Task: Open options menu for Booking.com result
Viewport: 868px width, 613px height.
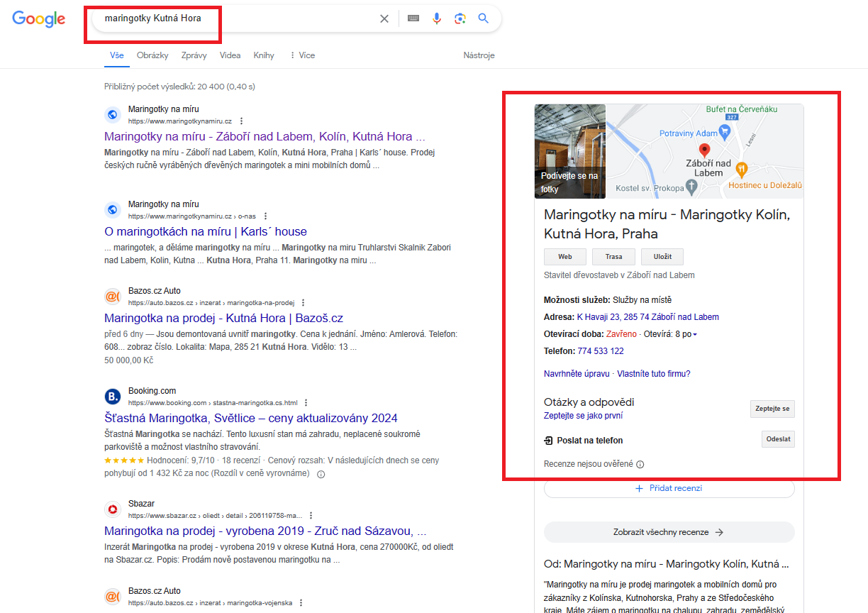Action: coord(306,403)
